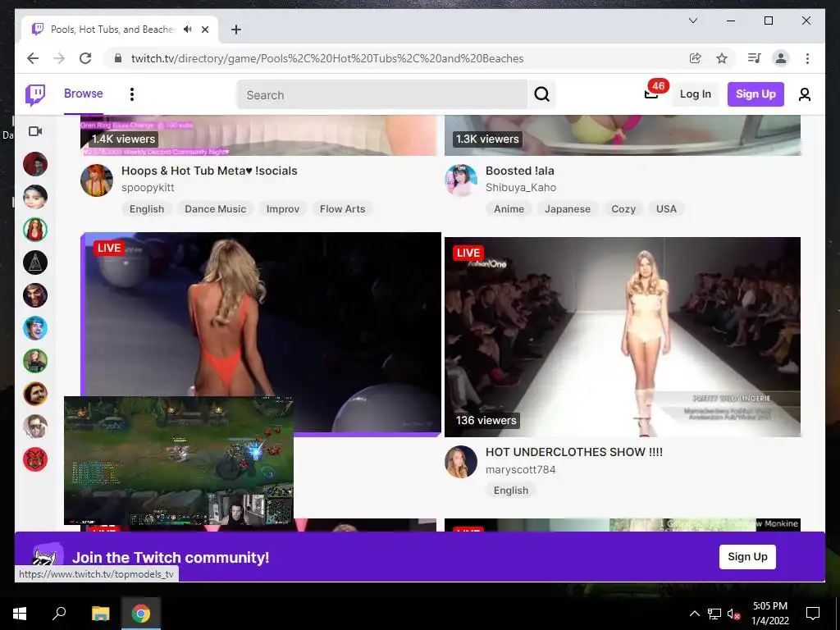Select the USA tag

coord(666,209)
